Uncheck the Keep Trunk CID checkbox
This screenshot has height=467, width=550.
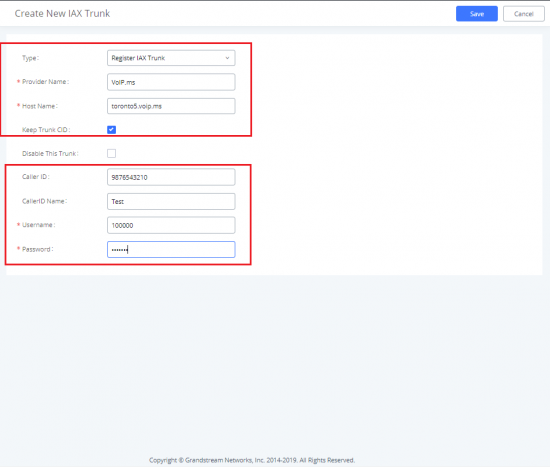112,130
